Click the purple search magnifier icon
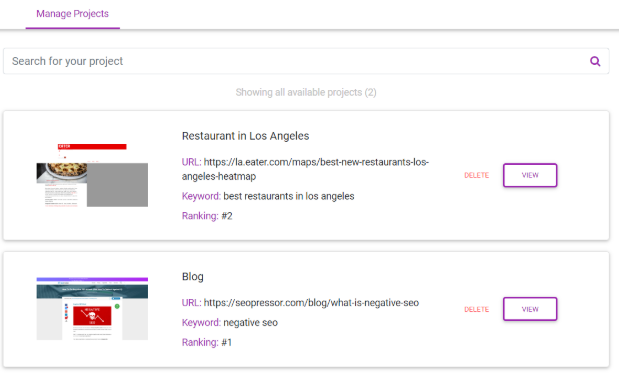619x373 pixels. click(x=595, y=61)
